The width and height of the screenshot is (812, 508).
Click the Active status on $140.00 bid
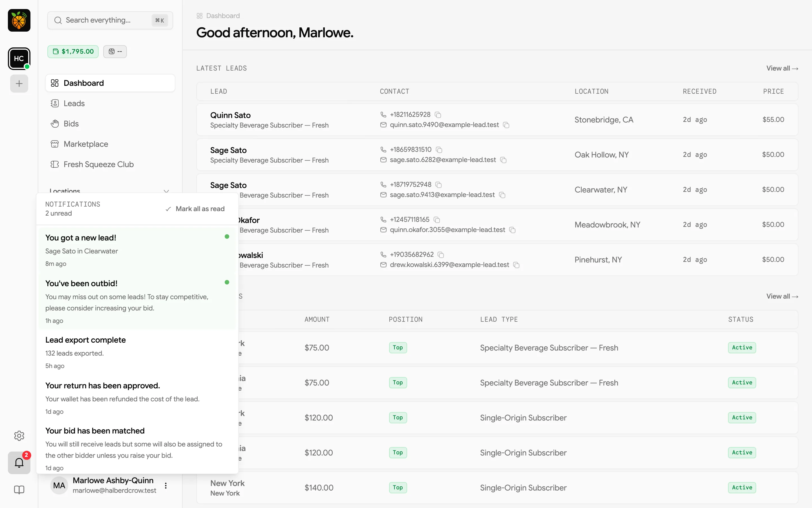click(742, 487)
